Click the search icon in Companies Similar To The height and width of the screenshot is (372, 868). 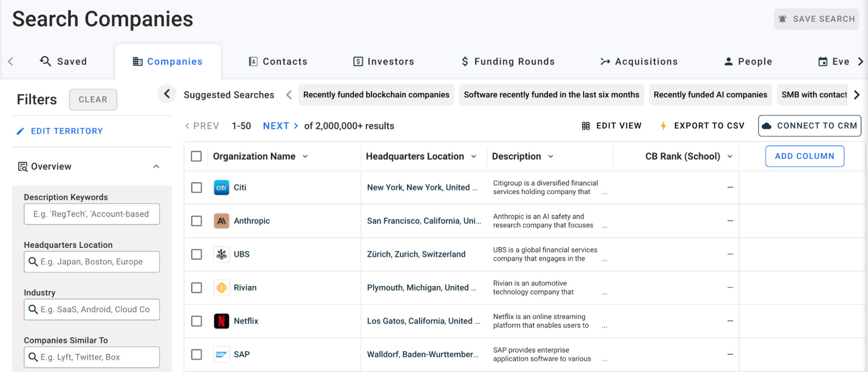[33, 357]
